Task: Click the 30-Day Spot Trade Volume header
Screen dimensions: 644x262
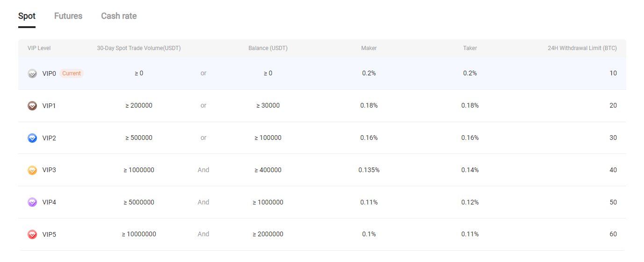Action: click(139, 48)
